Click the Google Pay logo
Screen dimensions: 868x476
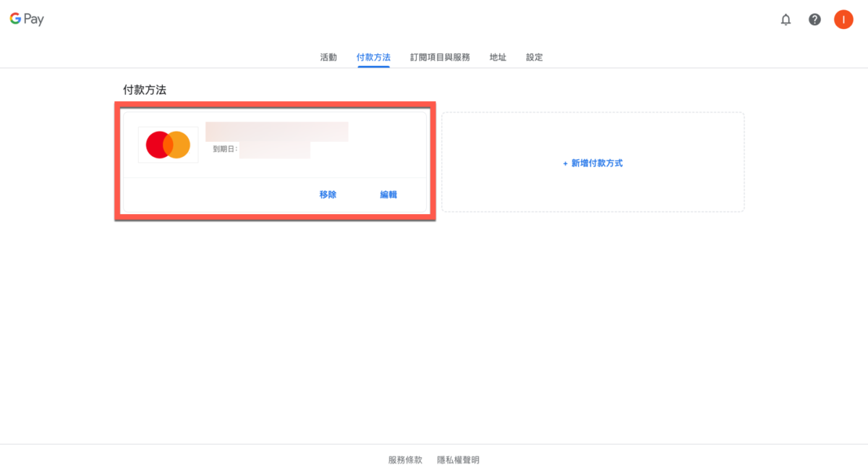click(27, 20)
